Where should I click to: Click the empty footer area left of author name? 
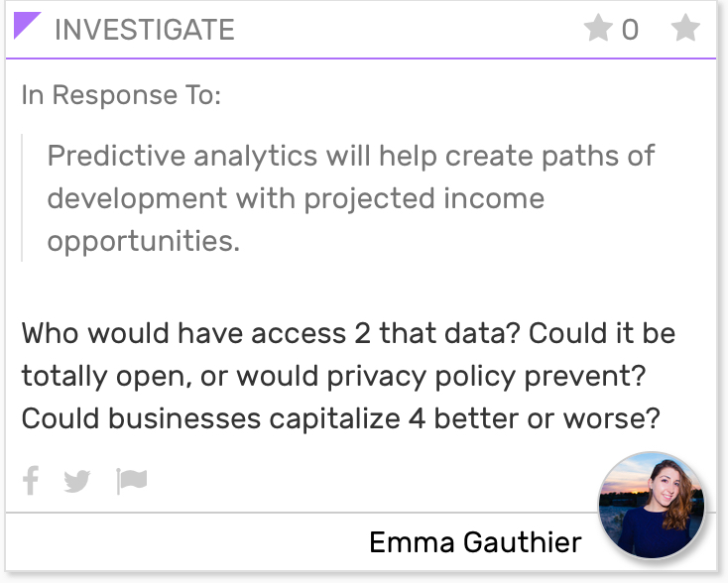[185, 542]
